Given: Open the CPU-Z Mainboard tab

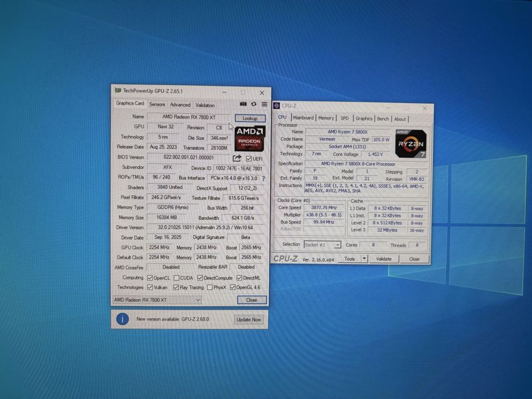Looking at the screenshot, I should click(x=303, y=118).
